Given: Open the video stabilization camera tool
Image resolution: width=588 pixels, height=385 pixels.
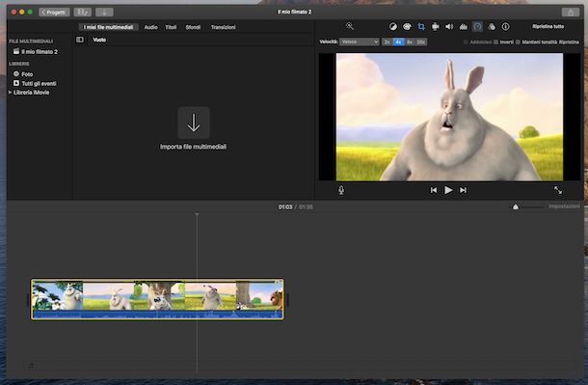Looking at the screenshot, I should pos(435,27).
